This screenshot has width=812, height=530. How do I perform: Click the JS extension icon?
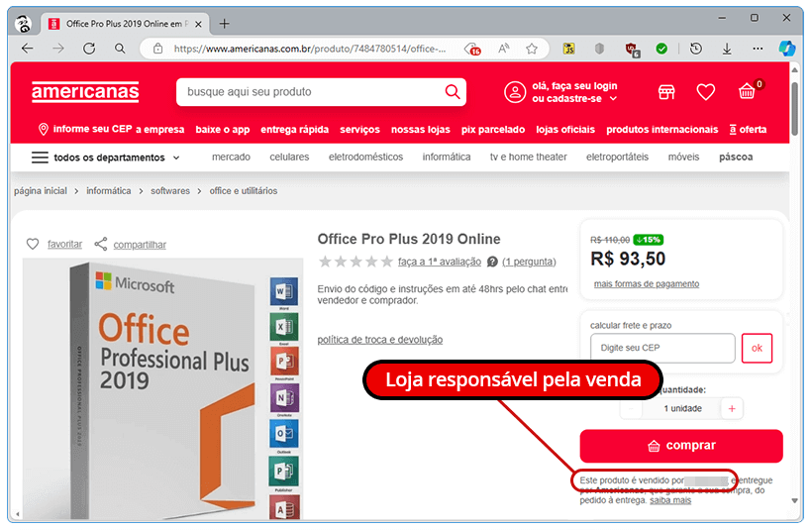point(568,49)
